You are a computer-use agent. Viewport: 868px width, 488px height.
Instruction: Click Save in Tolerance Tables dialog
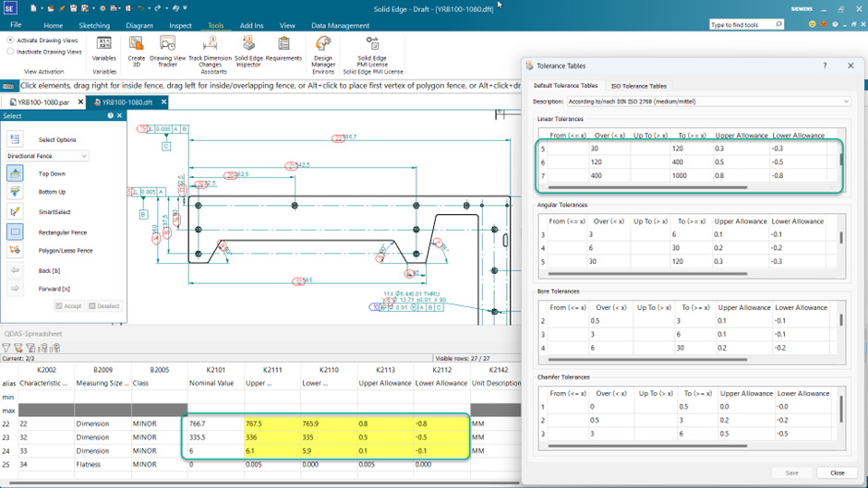point(791,473)
